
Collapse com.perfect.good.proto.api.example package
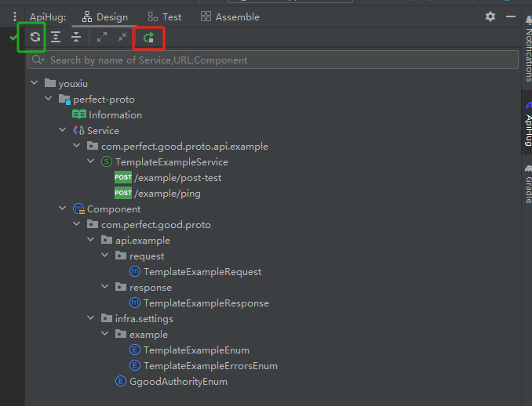click(77, 145)
